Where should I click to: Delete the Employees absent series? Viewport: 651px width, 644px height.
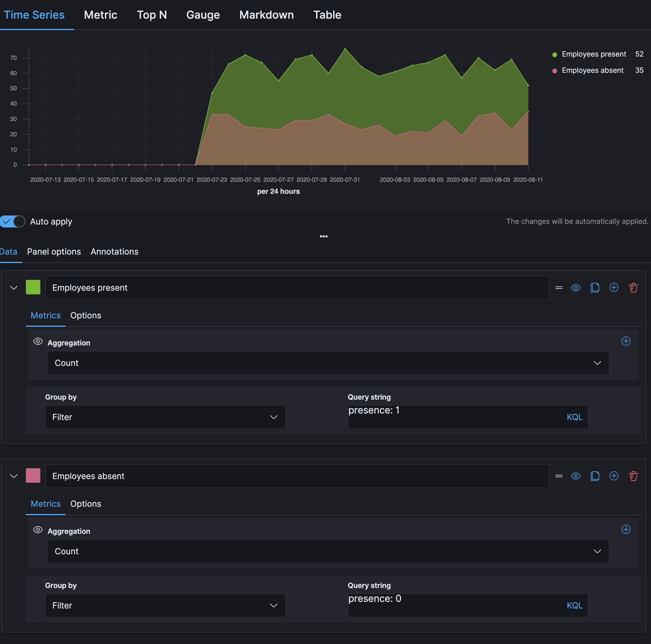633,476
